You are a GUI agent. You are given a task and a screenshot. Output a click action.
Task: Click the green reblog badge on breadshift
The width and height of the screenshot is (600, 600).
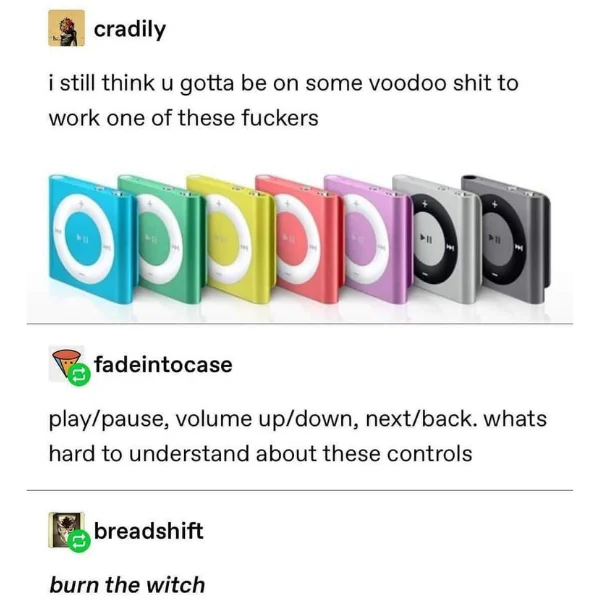(79, 541)
